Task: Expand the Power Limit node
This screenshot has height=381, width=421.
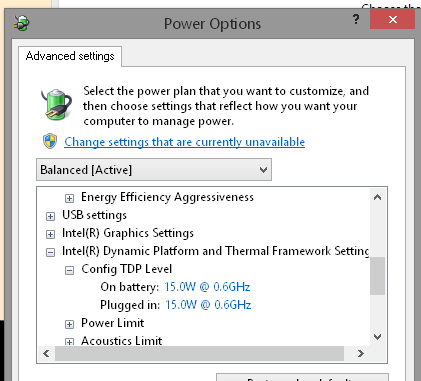Action: pos(69,324)
